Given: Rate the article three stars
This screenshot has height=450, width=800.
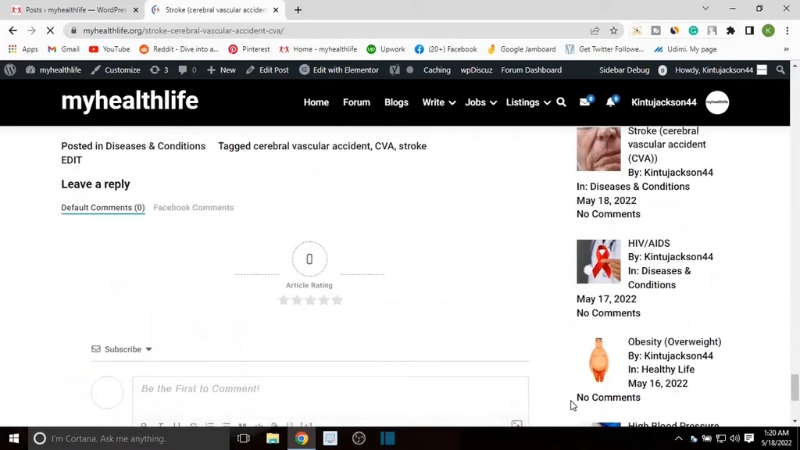Looking at the screenshot, I should click(310, 300).
